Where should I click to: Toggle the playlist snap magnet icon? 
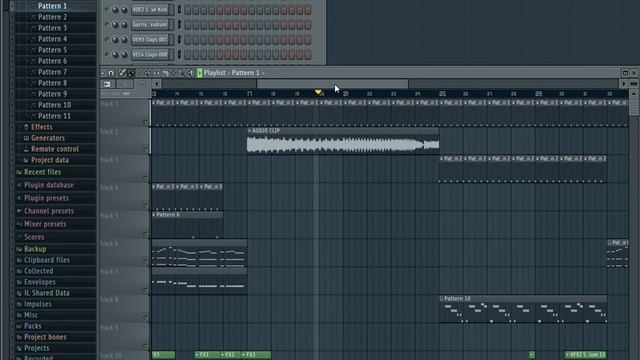[x=111, y=73]
